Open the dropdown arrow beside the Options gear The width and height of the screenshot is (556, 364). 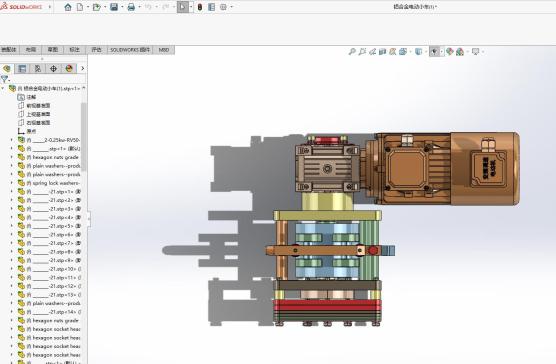231,7
